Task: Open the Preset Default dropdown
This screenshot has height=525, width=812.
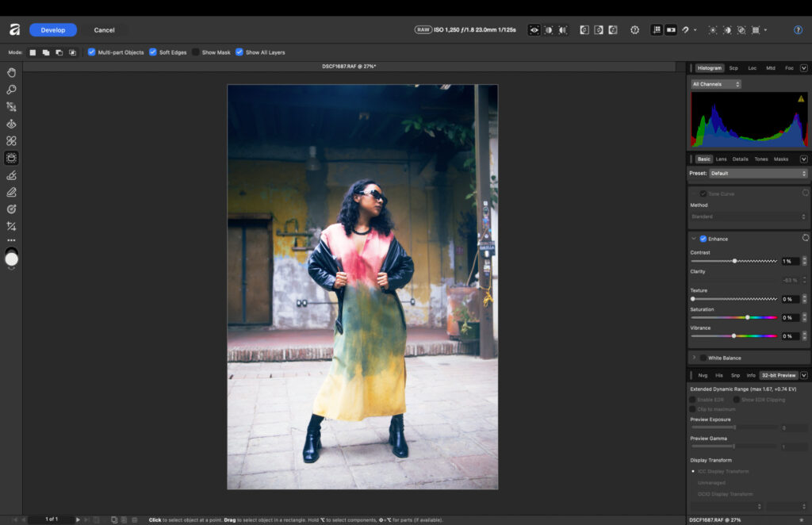Action: click(758, 174)
